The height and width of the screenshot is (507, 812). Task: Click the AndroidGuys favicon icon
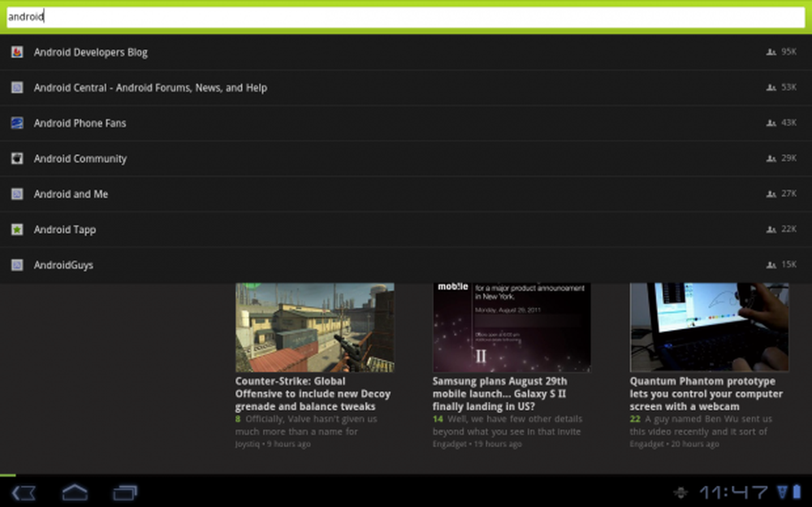[x=17, y=265]
